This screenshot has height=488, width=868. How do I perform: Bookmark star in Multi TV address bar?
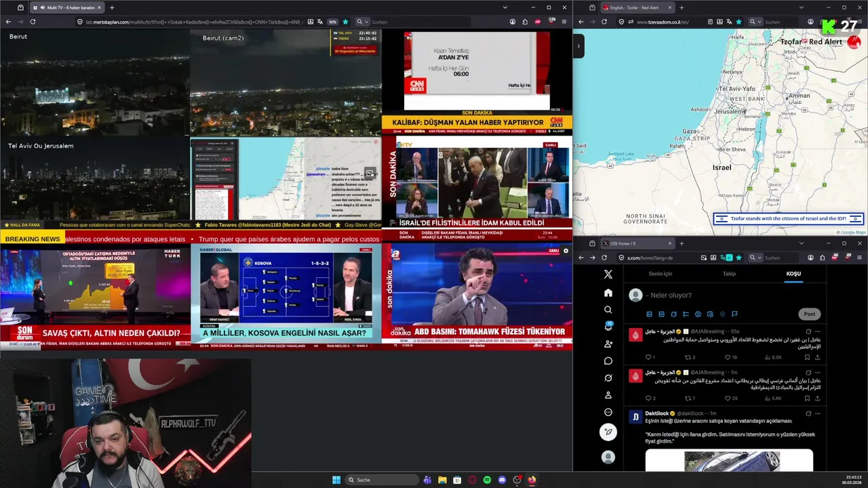(345, 22)
